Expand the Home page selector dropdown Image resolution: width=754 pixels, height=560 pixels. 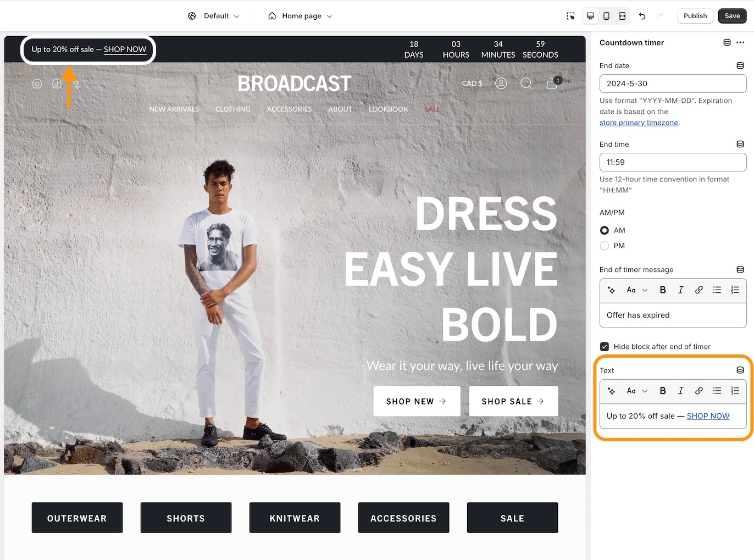tap(300, 16)
